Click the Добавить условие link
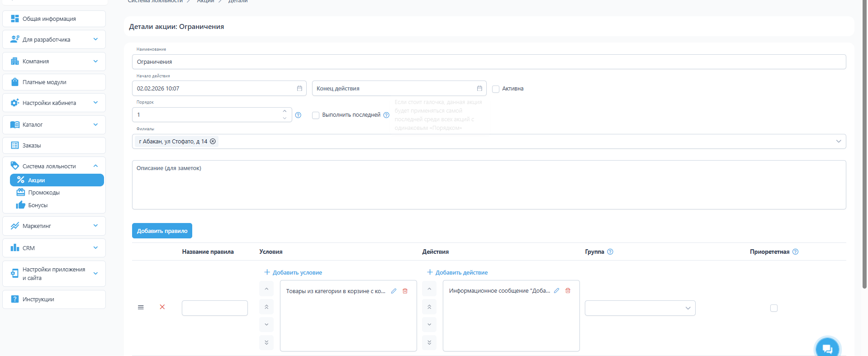Viewport: 868px width, 356px height. click(x=293, y=272)
